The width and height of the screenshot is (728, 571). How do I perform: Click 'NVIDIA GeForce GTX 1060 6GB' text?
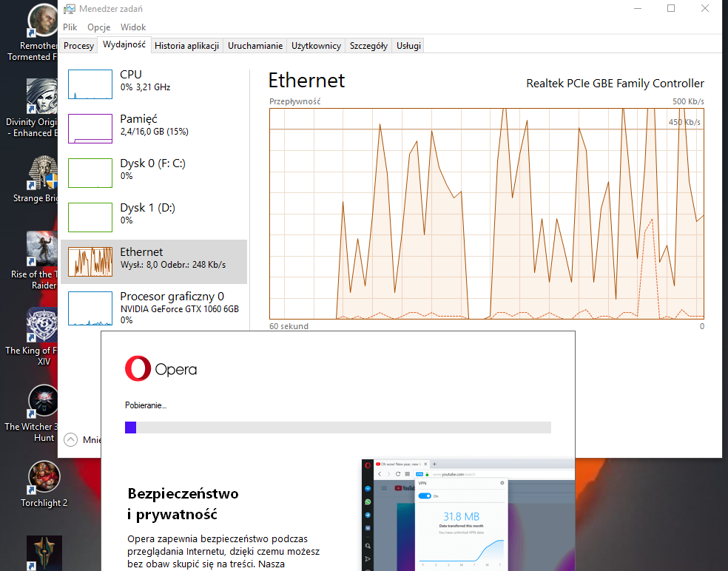pyautogui.click(x=180, y=309)
